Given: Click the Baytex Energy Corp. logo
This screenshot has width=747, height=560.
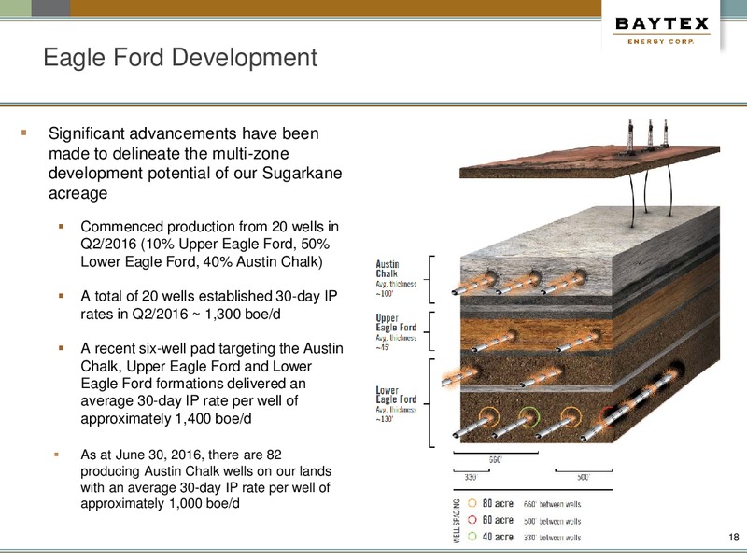Looking at the screenshot, I should [x=662, y=31].
